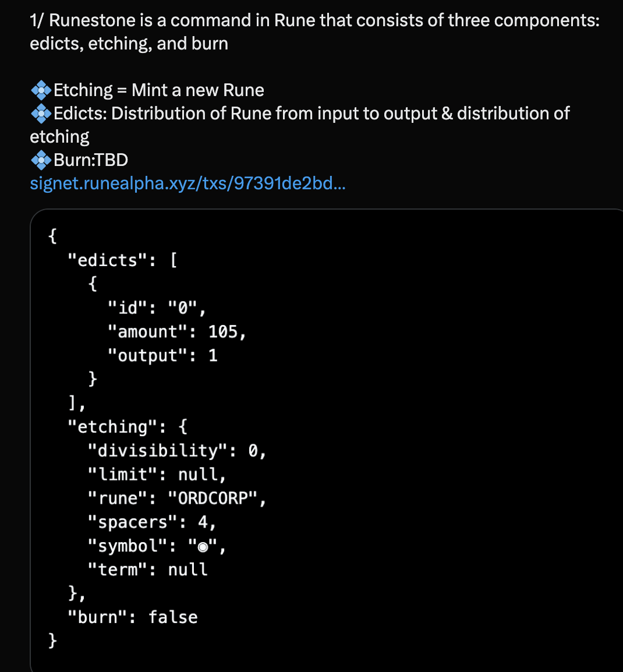Click the diamond emoji before Burn:TBD
The image size is (623, 672).
[x=41, y=160]
